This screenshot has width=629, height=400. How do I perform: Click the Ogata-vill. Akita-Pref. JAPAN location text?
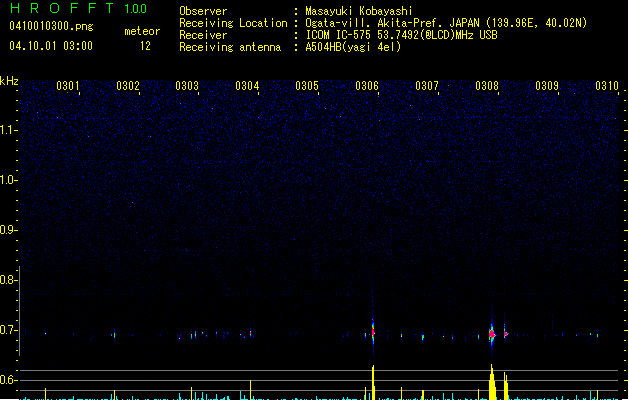(446, 23)
